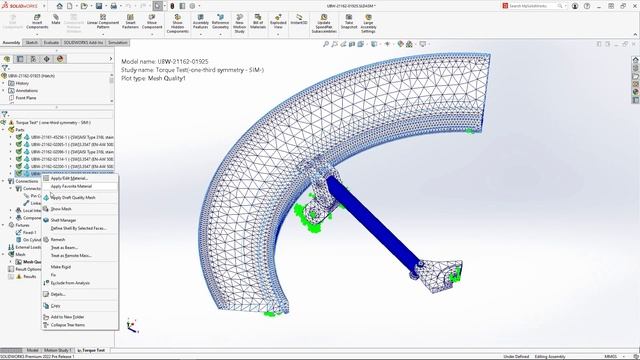Click the Zoom to Fit icon in the view toolbar
Image resolution: width=640 pixels, height=360 pixels.
pos(326,44)
